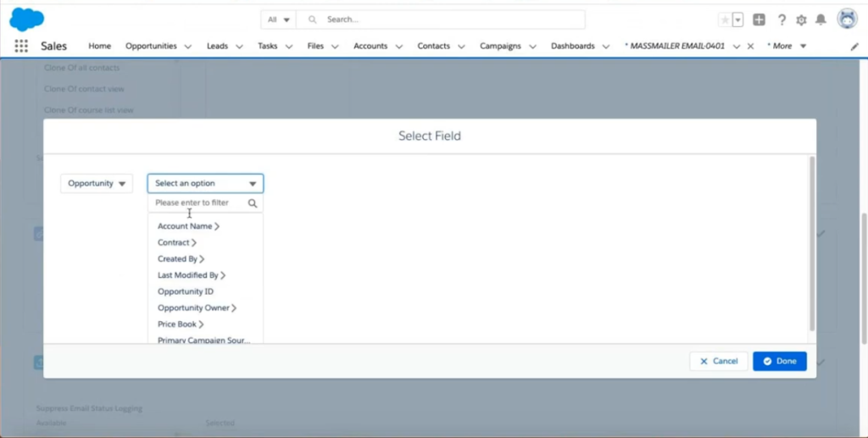
Task: Open the Accounts tab
Action: 370,46
